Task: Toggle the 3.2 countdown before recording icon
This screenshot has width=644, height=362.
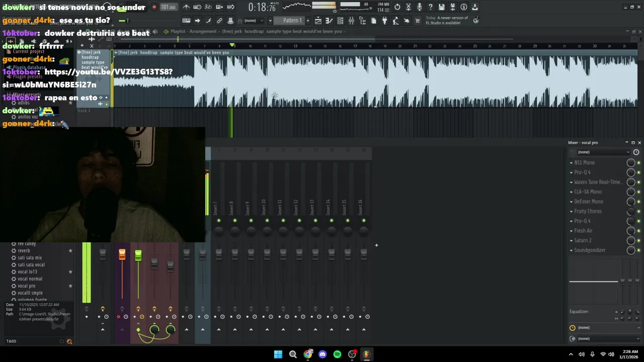Action: (x=208, y=7)
